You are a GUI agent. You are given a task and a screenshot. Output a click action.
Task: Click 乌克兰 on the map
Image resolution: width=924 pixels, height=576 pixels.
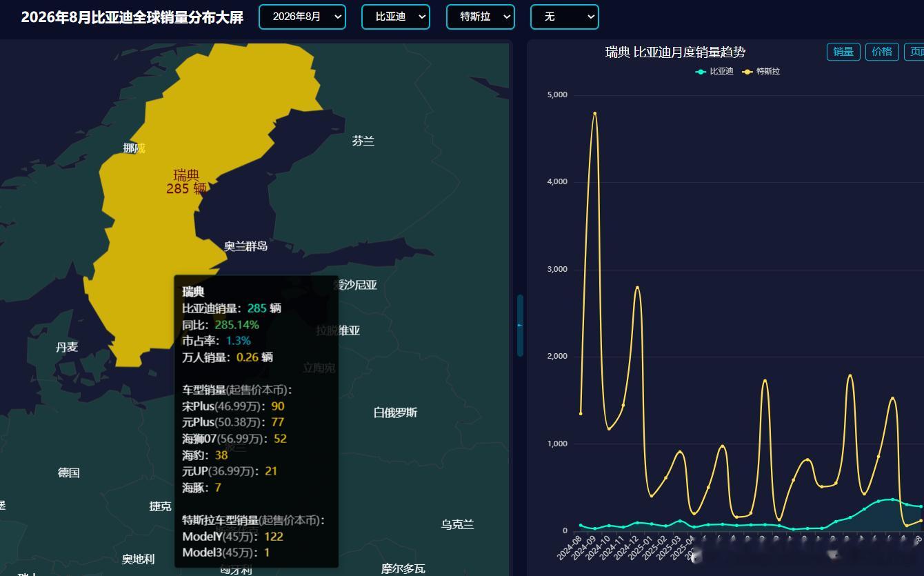[458, 524]
